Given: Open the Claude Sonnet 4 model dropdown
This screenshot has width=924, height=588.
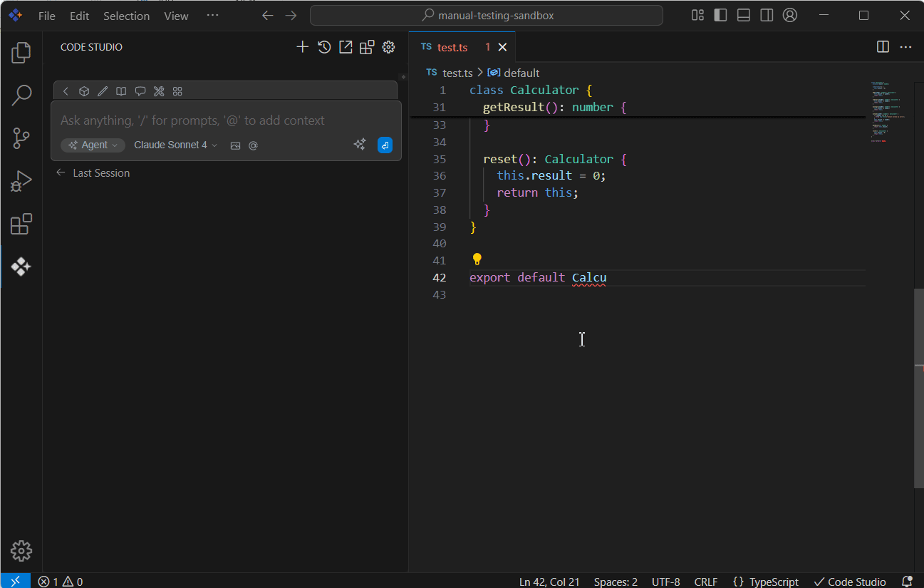Looking at the screenshot, I should click(175, 145).
